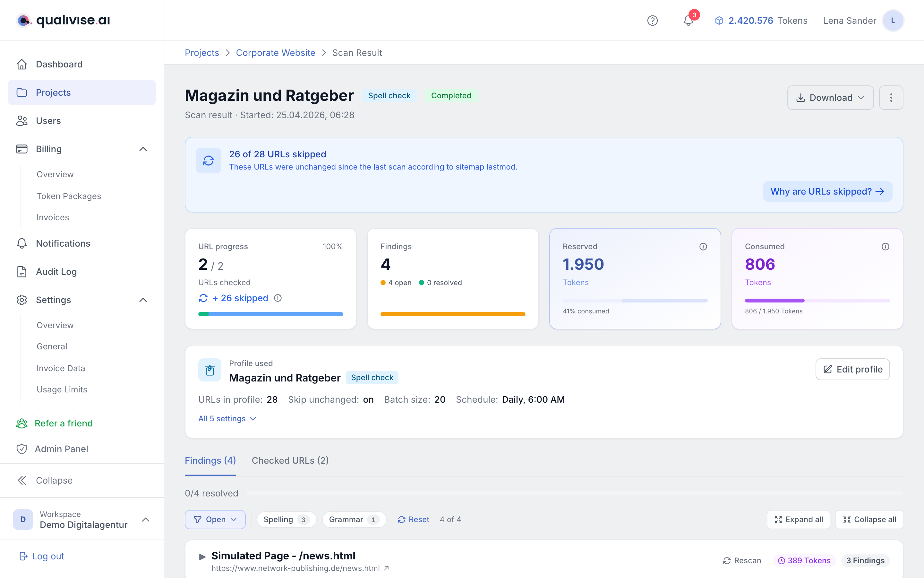
Task: Open Token Packages under Billing
Action: pyautogui.click(x=69, y=196)
